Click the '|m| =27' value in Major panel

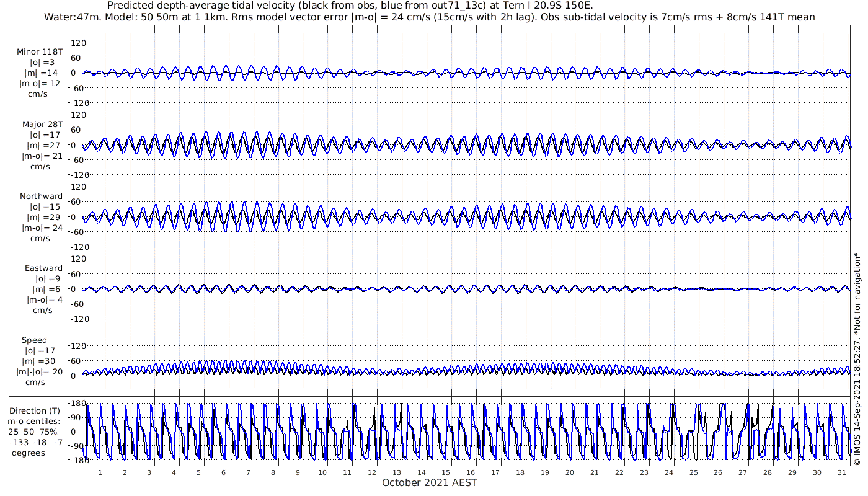pos(45,145)
